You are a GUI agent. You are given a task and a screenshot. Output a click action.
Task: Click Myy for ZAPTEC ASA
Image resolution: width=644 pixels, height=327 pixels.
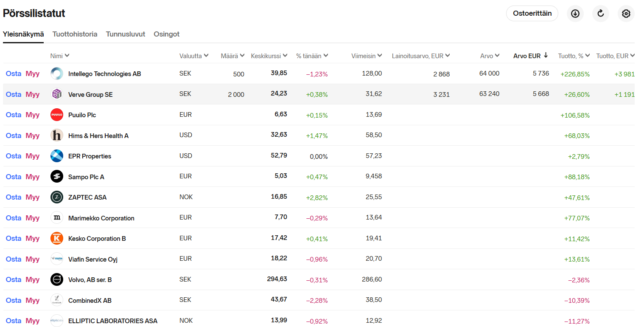[32, 197]
